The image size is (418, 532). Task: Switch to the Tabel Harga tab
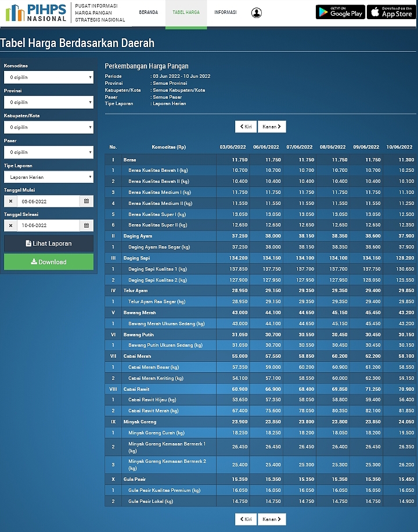tap(186, 12)
